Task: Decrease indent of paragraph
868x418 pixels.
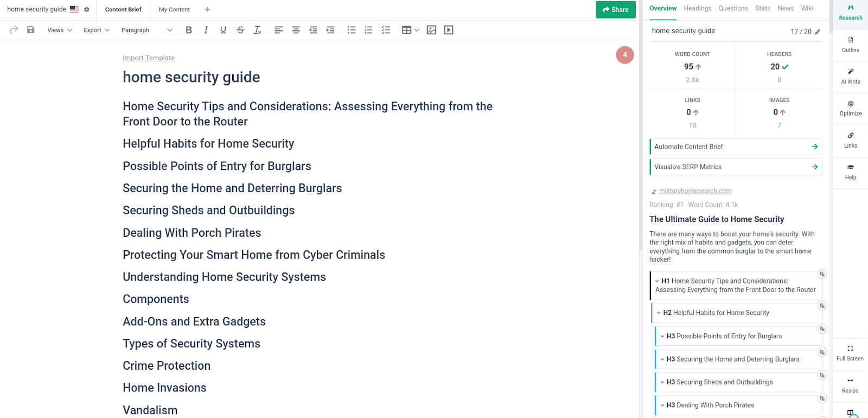Action: click(x=313, y=30)
